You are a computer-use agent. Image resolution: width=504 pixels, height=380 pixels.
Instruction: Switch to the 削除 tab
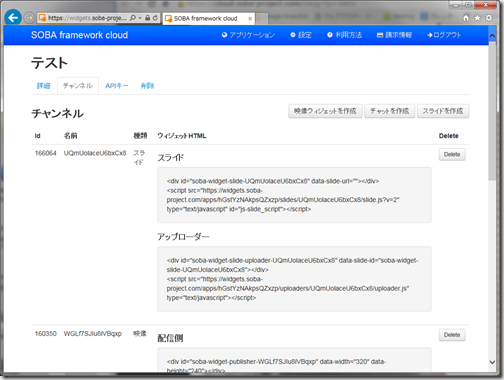[x=148, y=86]
